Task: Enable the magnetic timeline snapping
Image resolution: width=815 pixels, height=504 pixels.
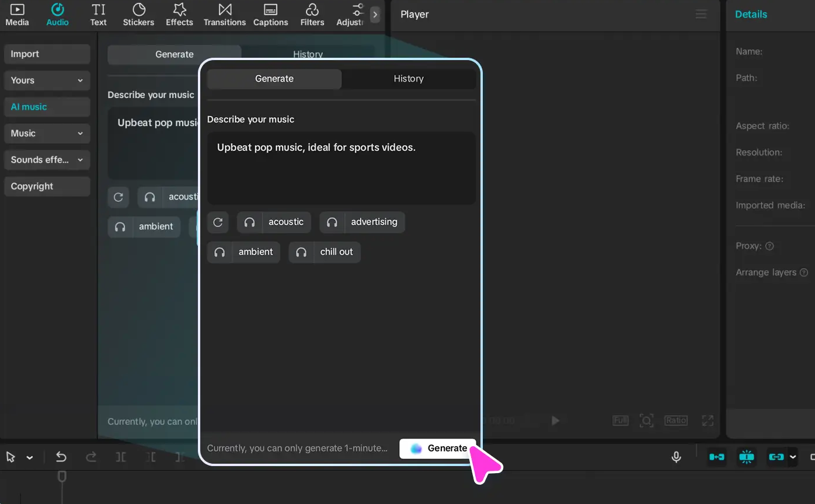Action: [747, 457]
